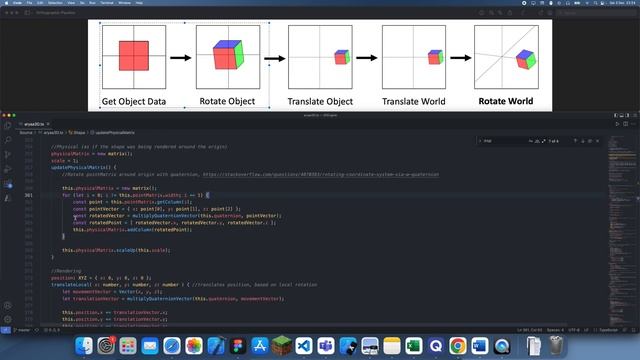
Task: Open the stackoverflow.com link in code comment
Action: point(321,174)
